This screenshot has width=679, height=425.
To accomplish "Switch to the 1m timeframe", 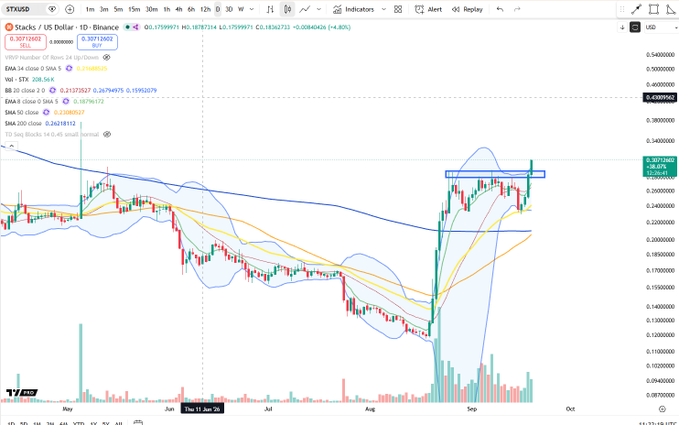I will (90, 9).
